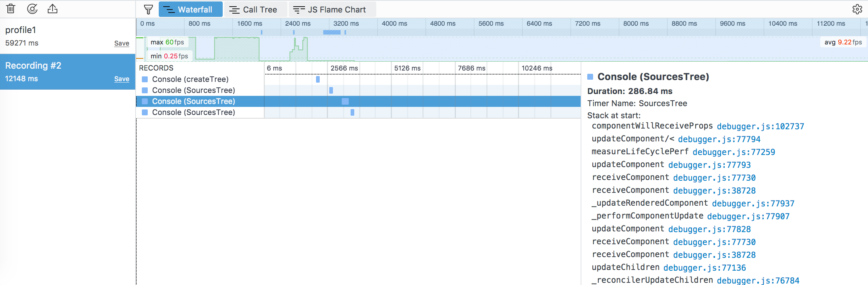This screenshot has width=868, height=285.
Task: Switch to JS Flame Chart view
Action: 332,9
